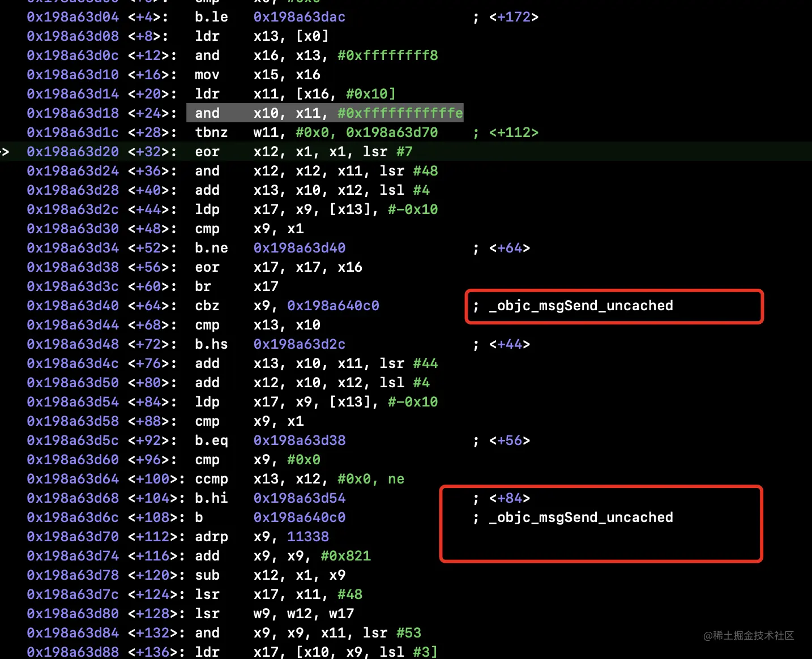Select immediate #0xfffffffffffe
Viewport: 812px width, 659px height.
pyautogui.click(x=400, y=113)
